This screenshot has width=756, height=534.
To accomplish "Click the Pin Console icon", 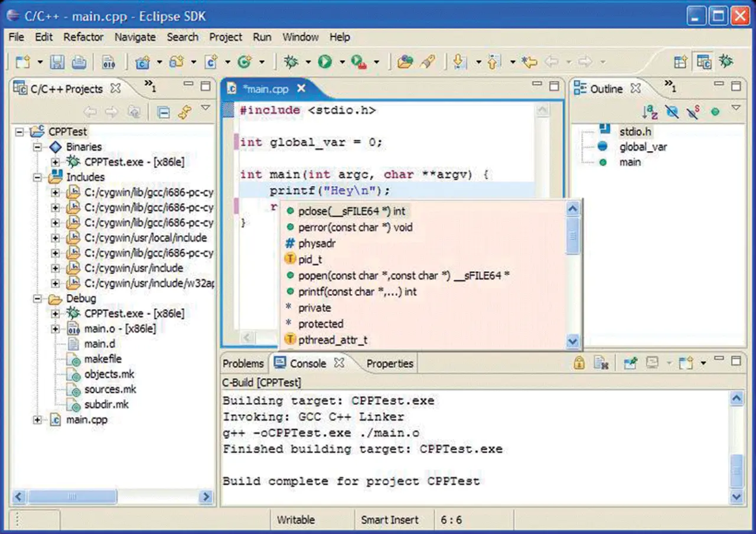I will [x=630, y=363].
